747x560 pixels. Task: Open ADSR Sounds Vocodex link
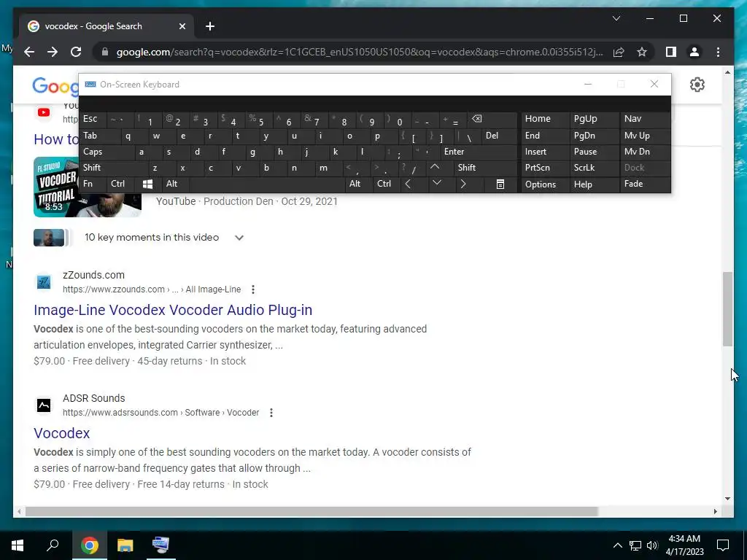pos(62,433)
